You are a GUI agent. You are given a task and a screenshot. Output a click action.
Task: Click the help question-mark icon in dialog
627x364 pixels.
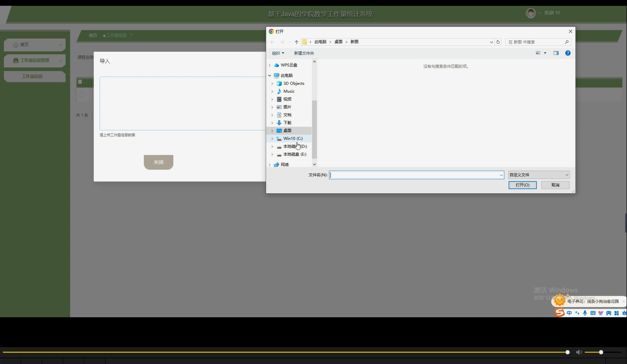[567, 53]
